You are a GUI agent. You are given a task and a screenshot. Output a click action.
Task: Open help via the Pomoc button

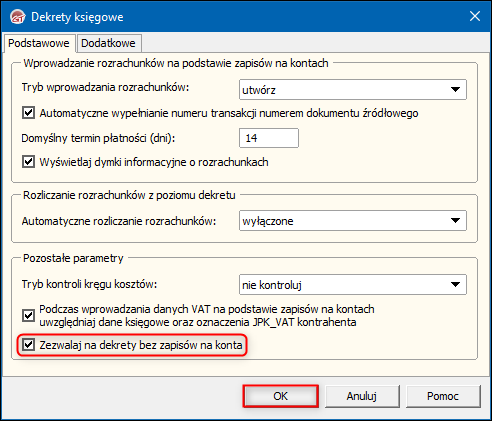coord(443,396)
